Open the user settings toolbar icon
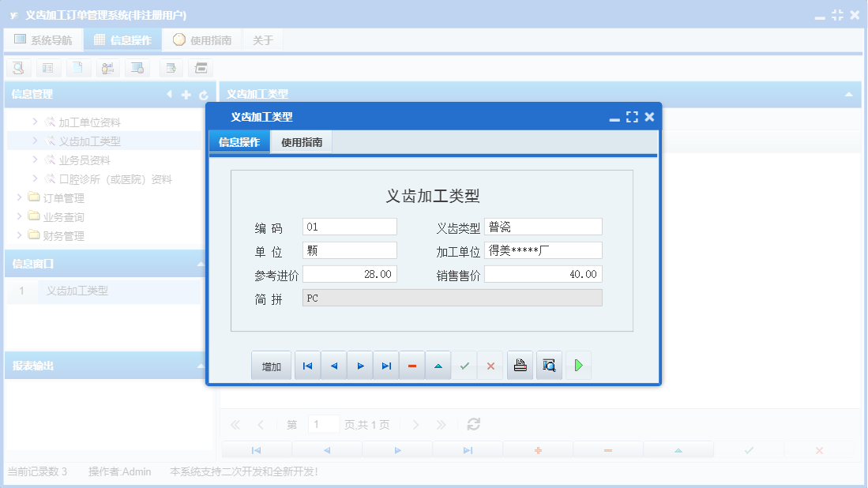The width and height of the screenshot is (868, 488). coord(107,68)
